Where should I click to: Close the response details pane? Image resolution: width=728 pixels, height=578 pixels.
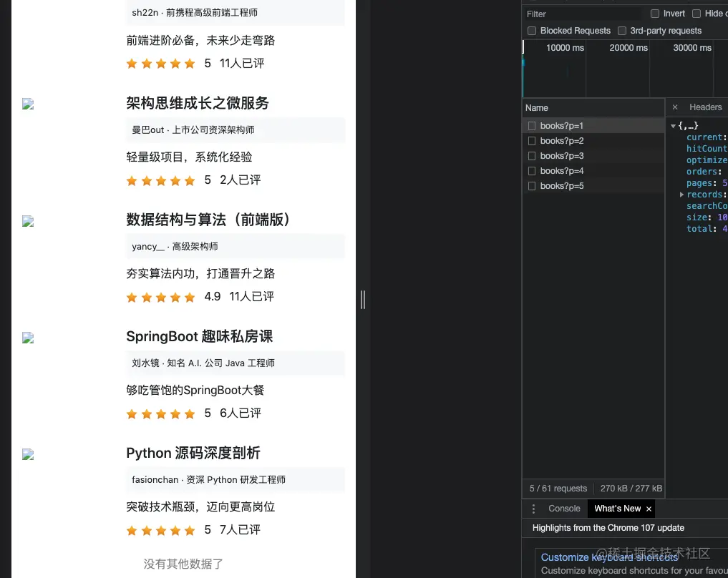[675, 107]
